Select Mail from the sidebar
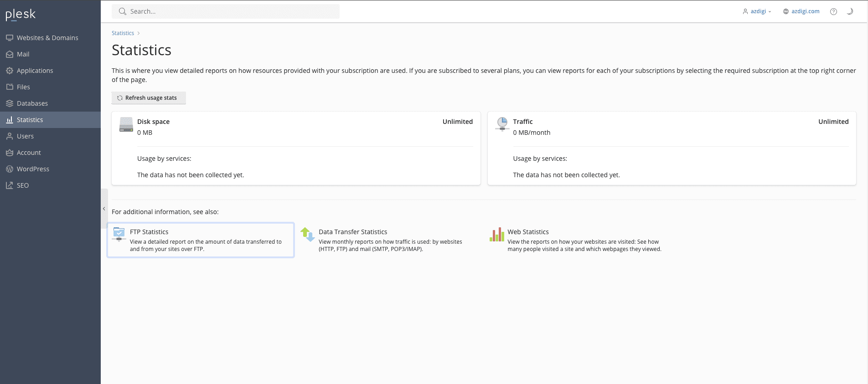The width and height of the screenshot is (868, 384). pos(23,54)
